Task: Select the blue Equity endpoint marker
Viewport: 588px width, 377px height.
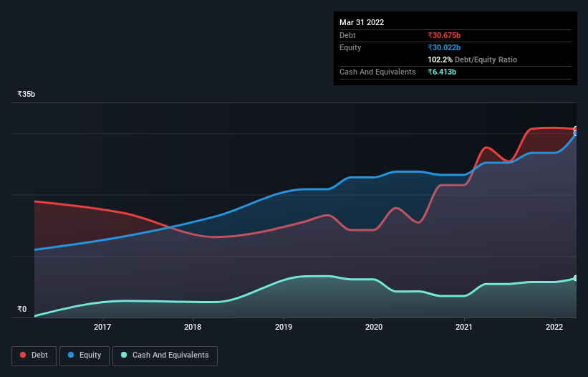Action: 575,133
